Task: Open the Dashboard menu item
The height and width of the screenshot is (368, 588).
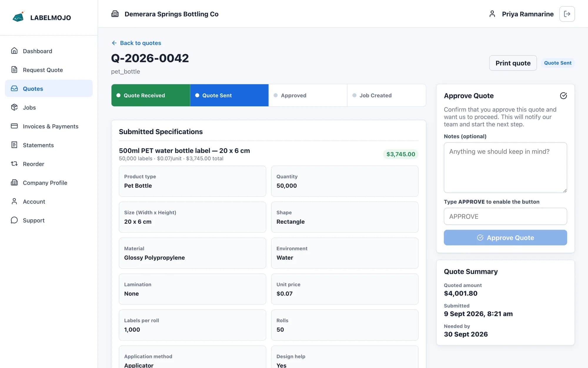Action: [x=49, y=51]
